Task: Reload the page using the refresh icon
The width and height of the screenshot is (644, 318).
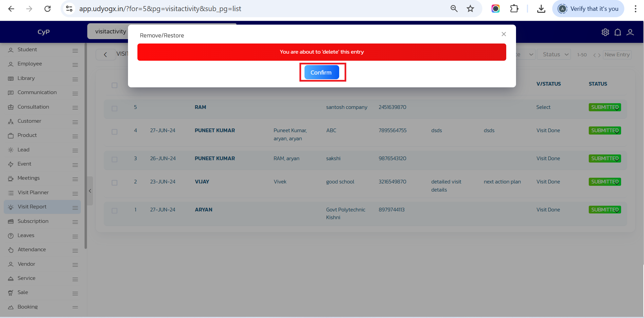Action: click(x=47, y=9)
